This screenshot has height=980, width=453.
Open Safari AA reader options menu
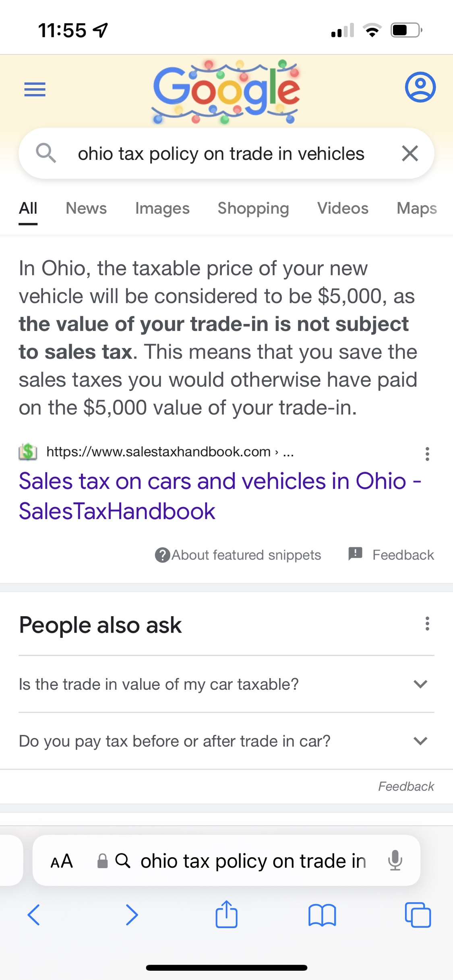pos(62,861)
